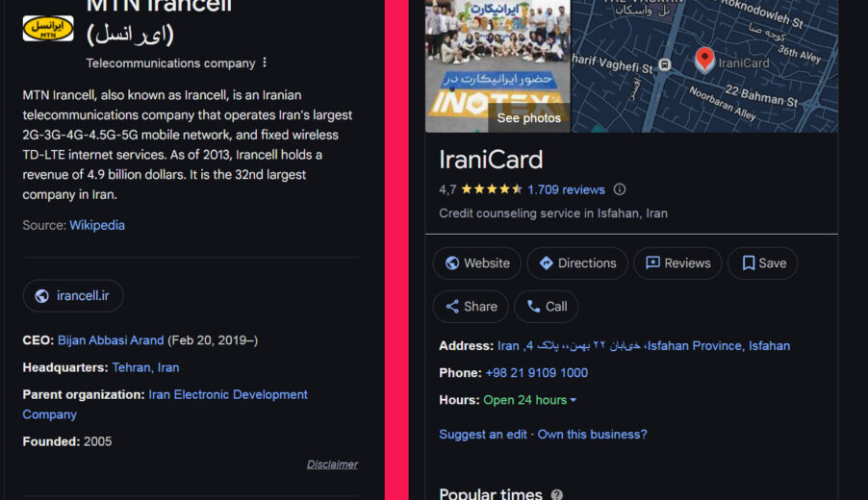The width and height of the screenshot is (868, 500).
Task: Click the 22 Bahman St map label
Action: 761,96
